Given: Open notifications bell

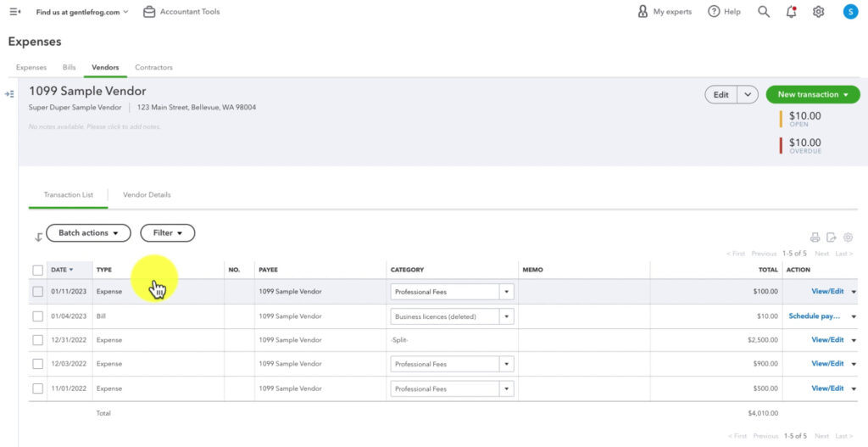Looking at the screenshot, I should click(x=791, y=12).
